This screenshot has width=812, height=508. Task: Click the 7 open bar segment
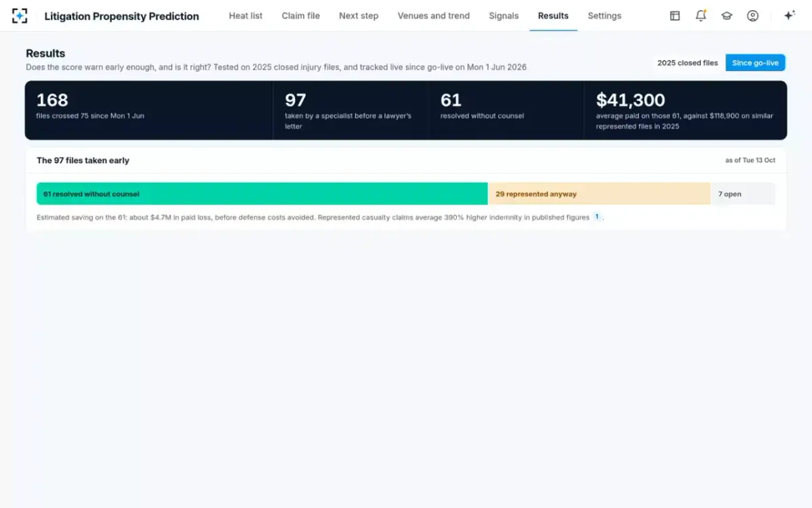click(743, 194)
